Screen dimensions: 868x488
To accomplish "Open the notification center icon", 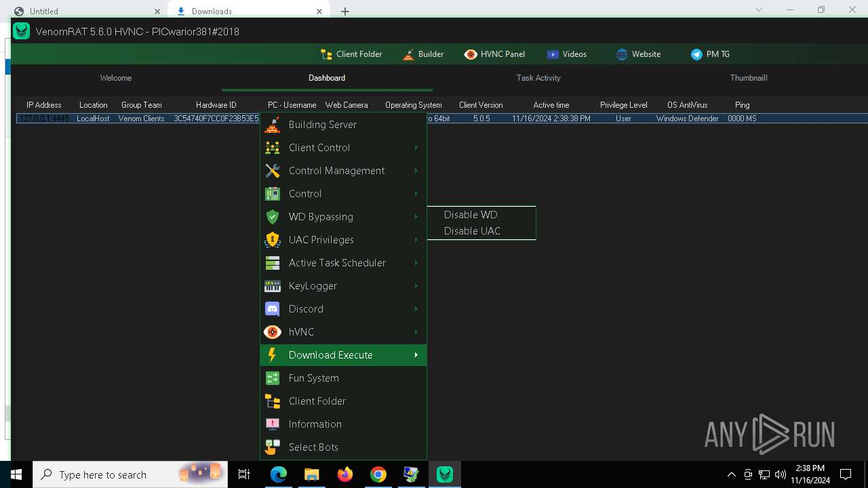I will tap(846, 474).
